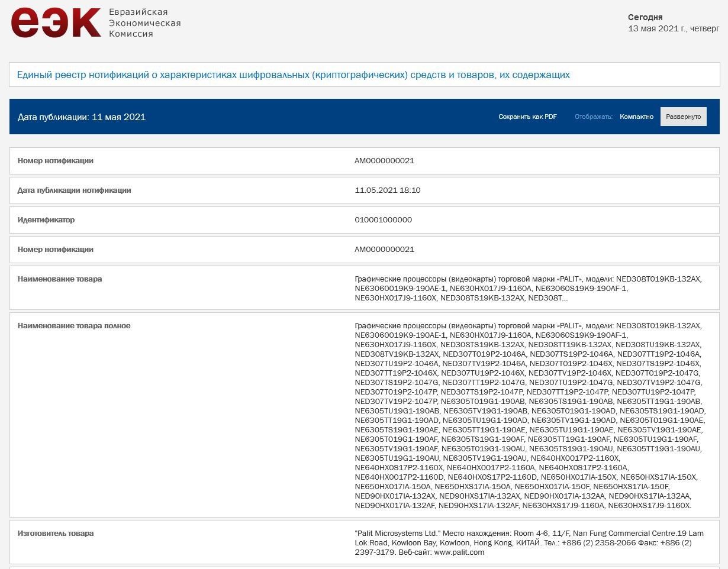Image resolution: width=728 pixels, height=569 pixels.
Task: Click 'Дата публикации: 11 мая 2021' header
Action: (82, 117)
